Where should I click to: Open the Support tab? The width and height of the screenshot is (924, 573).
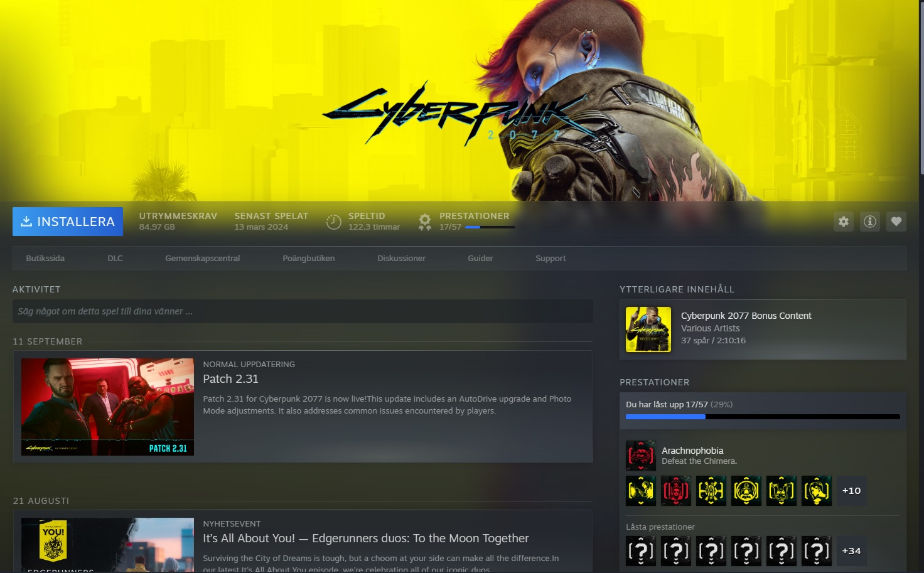point(551,258)
